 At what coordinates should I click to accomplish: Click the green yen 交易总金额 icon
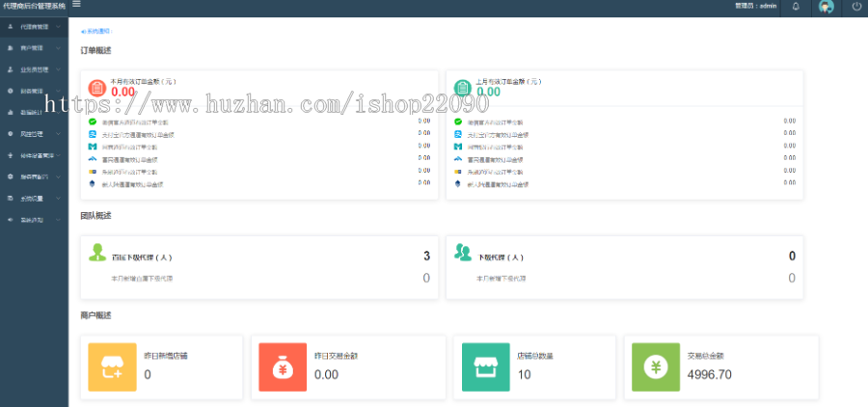pos(656,367)
